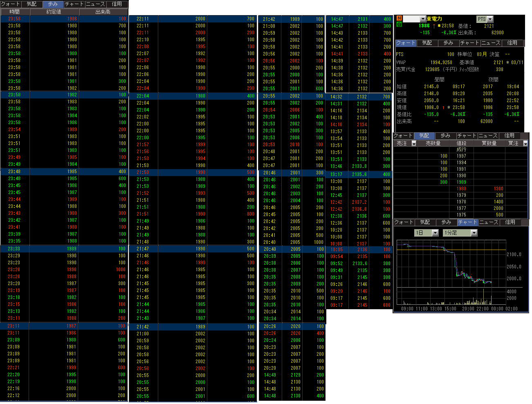The height and width of the screenshot is (404, 532).
Task: Select ask price 1989 in order book
Action: pos(461,182)
